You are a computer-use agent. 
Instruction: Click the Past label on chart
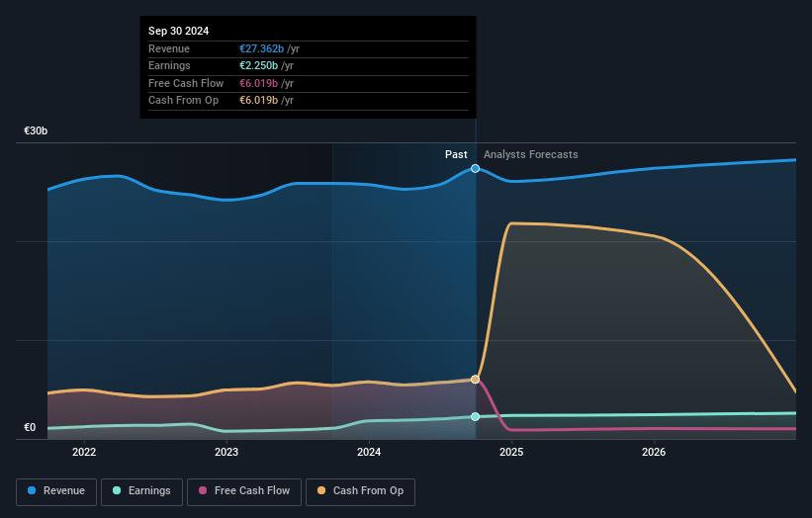456,154
